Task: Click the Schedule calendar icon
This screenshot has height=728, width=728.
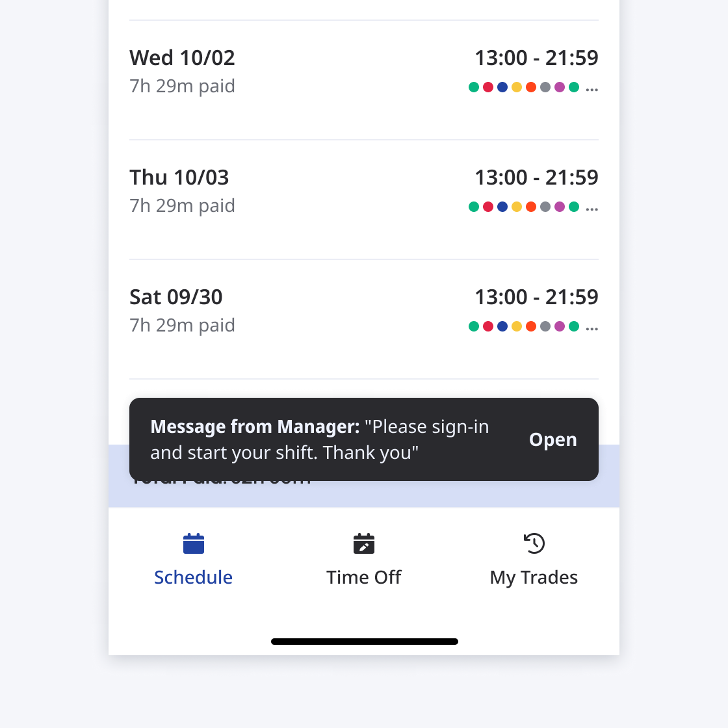Action: click(194, 543)
